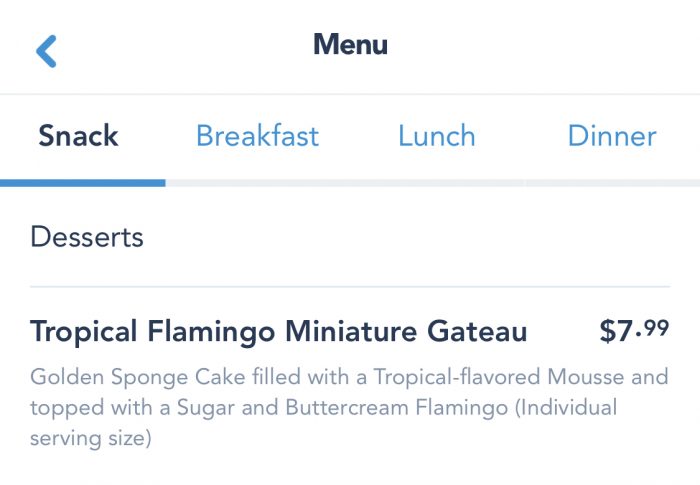This screenshot has height=485, width=700.
Task: Switch to the Breakfast tab
Action: click(257, 136)
